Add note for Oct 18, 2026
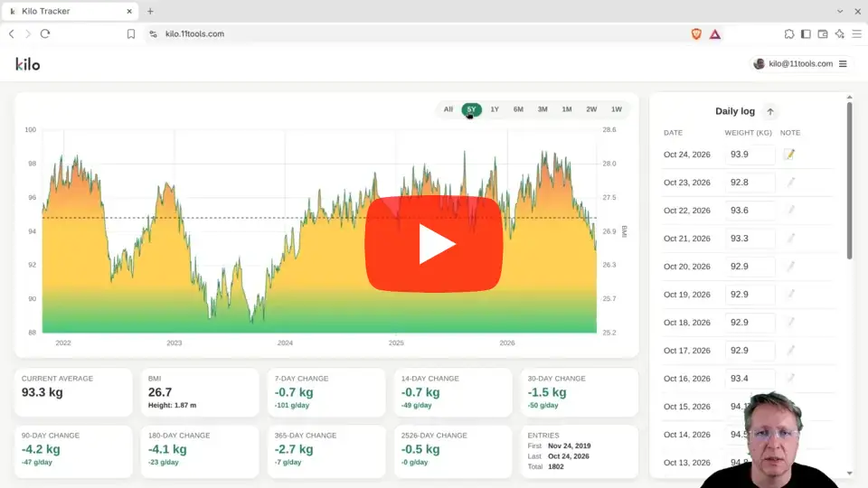Screen dimensions: 868x488 [791, 322]
